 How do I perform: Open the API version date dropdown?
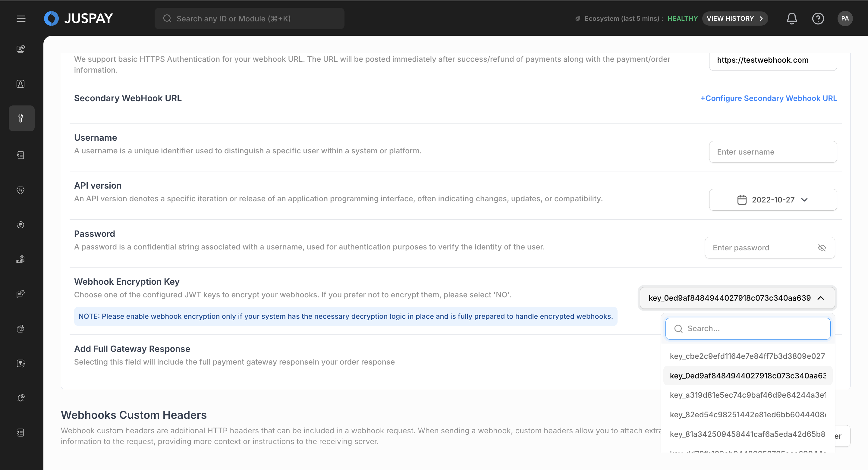773,200
